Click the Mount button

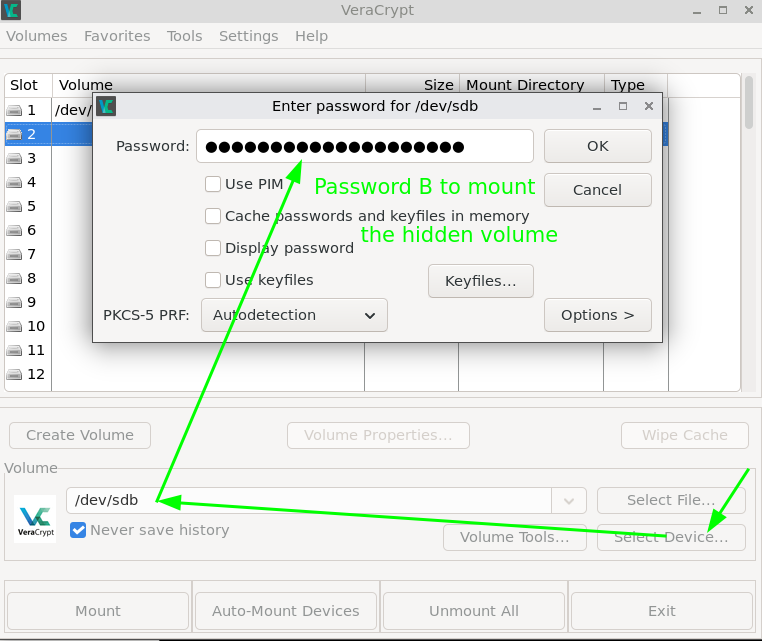98,611
